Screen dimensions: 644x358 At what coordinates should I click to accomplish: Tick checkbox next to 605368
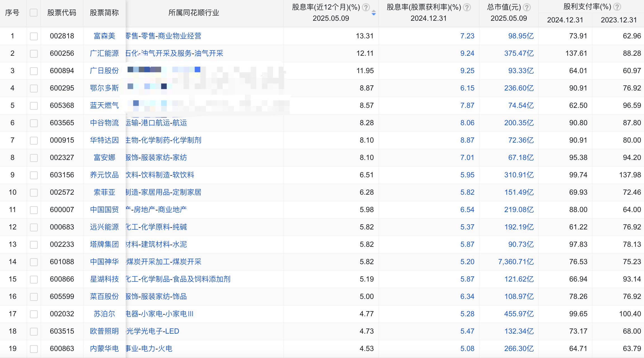pos(34,106)
